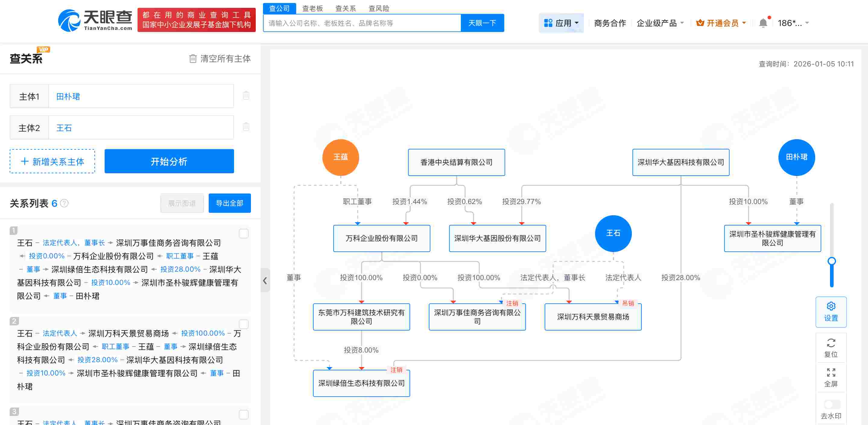Expand the 企业级产品 dropdown
Image resolution: width=868 pixels, height=425 pixels.
pyautogui.click(x=660, y=23)
